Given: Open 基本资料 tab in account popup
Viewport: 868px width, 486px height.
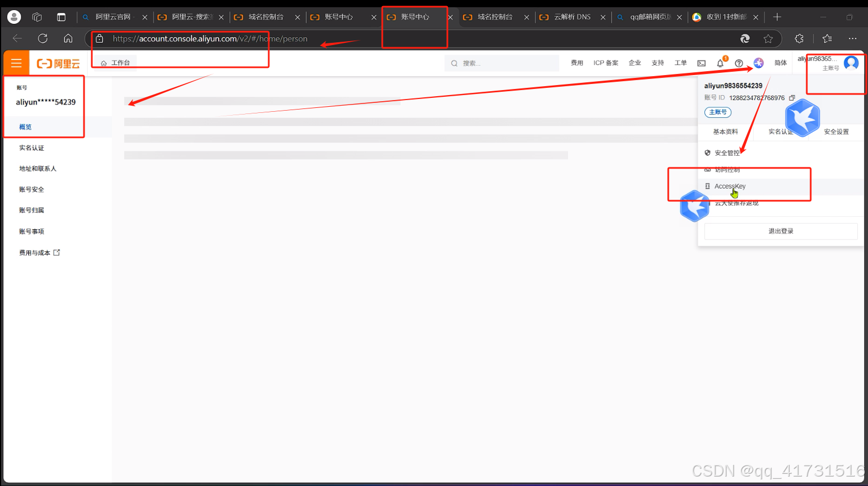Looking at the screenshot, I should 726,132.
